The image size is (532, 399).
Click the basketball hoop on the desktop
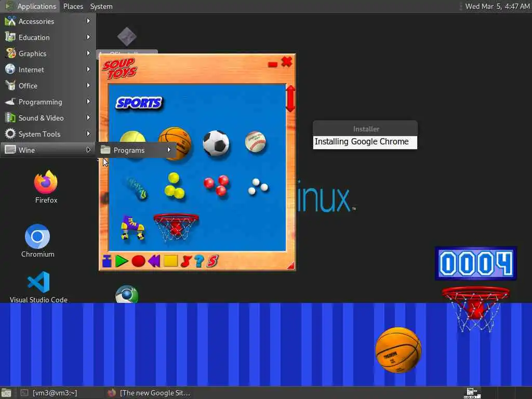point(476,309)
